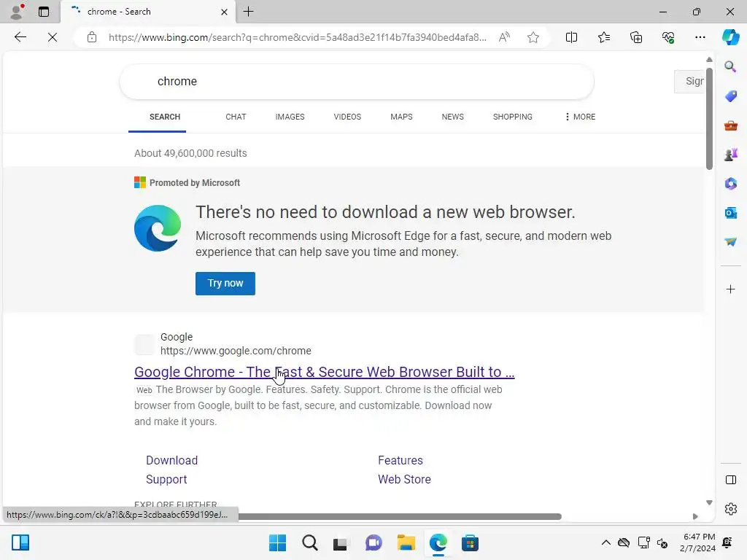Viewport: 747px width, 560px height.
Task: Open sidebar Microsoft 365 icon
Action: (x=730, y=184)
